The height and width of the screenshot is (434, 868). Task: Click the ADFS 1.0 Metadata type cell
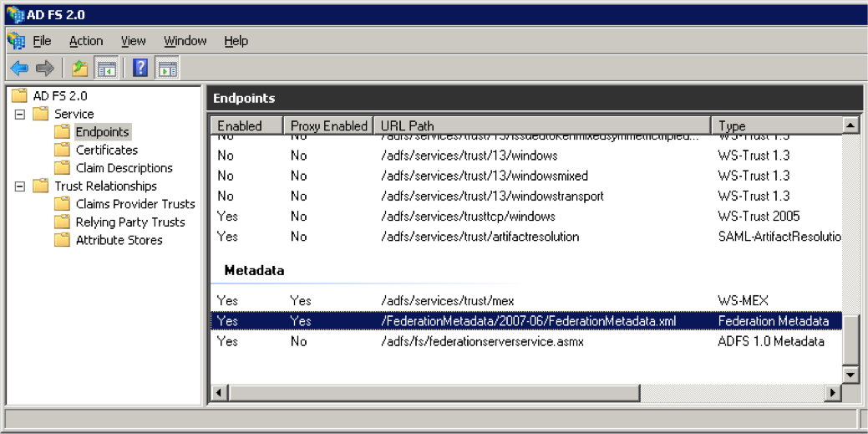770,341
